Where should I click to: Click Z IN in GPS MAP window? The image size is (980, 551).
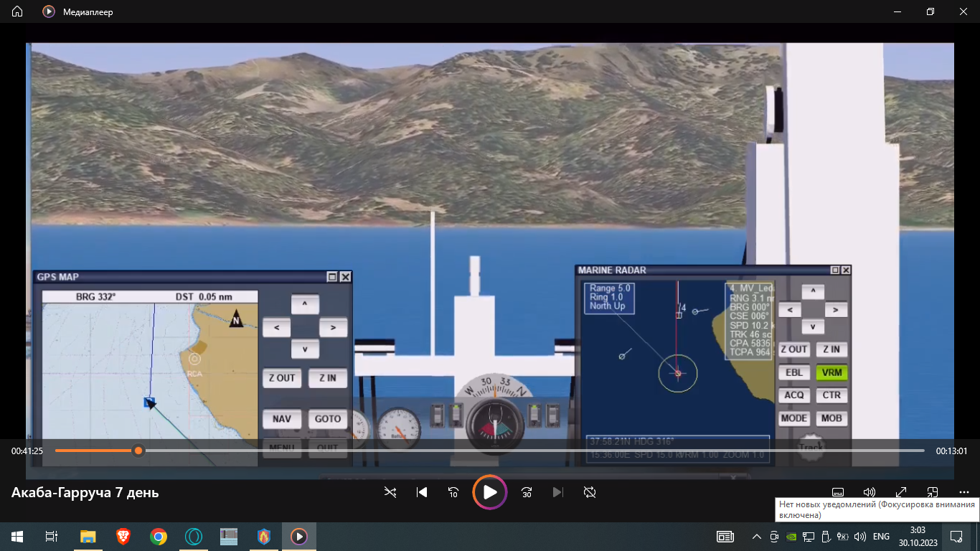(328, 378)
